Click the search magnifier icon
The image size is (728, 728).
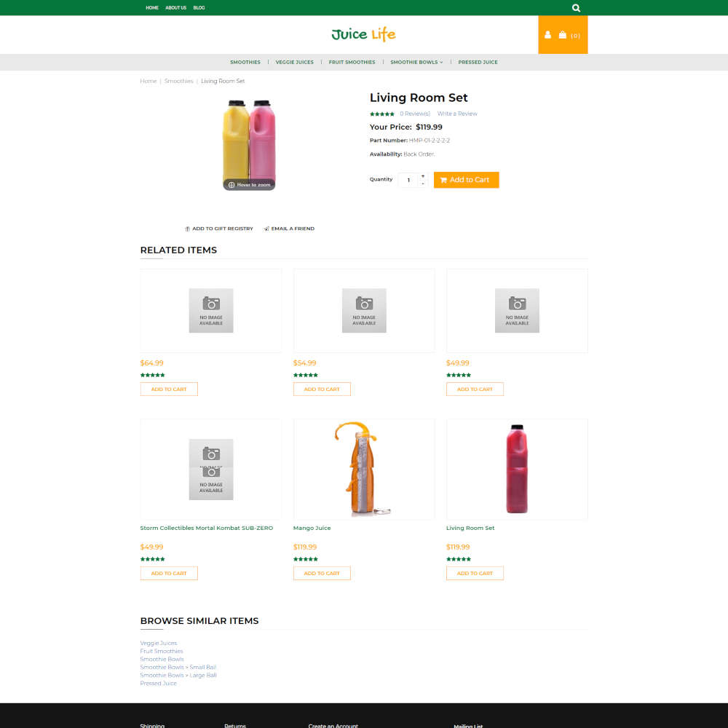[577, 8]
